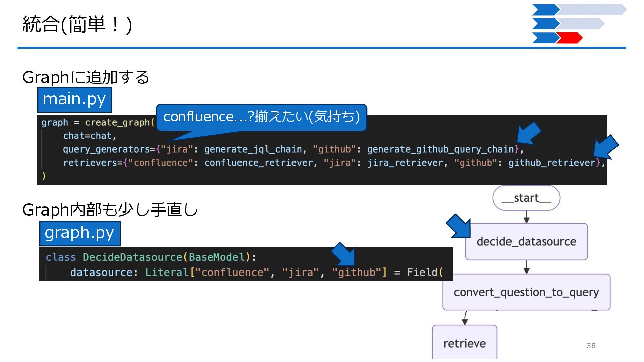Select the graph.py file label
Image resolution: width=644 pixels, height=362 pixels.
79,233
